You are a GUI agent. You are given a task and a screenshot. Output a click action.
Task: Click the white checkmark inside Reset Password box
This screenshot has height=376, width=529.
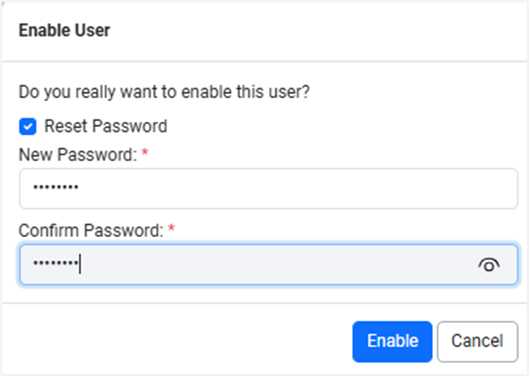[x=28, y=127]
